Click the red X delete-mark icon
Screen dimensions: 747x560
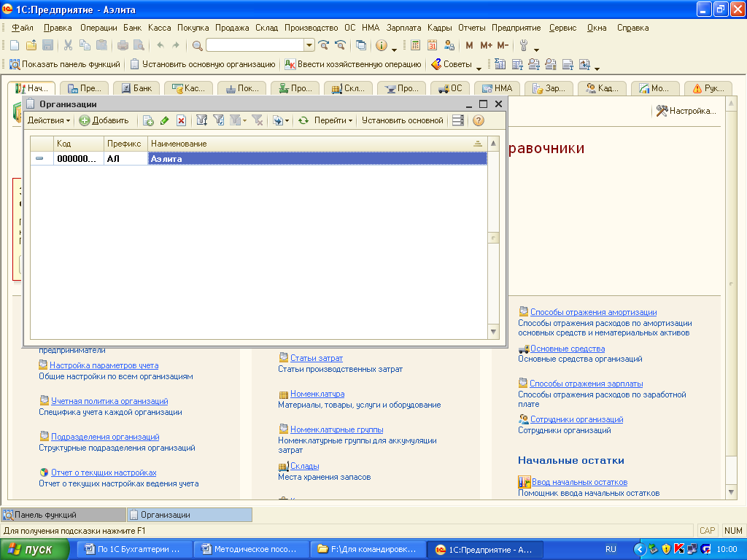181,120
